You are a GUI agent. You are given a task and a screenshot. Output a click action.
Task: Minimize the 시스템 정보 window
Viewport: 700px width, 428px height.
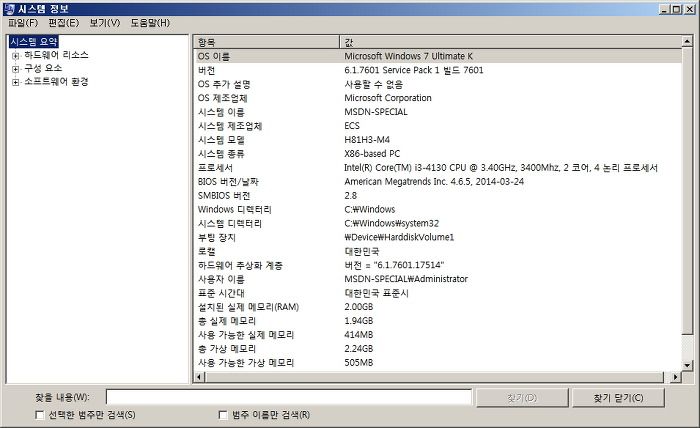(666, 9)
